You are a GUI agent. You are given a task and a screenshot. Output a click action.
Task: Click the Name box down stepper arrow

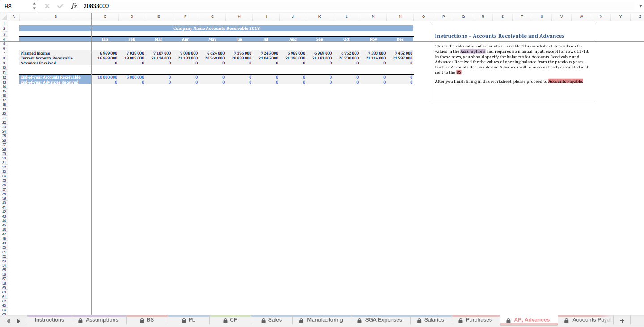pyautogui.click(x=33, y=8)
